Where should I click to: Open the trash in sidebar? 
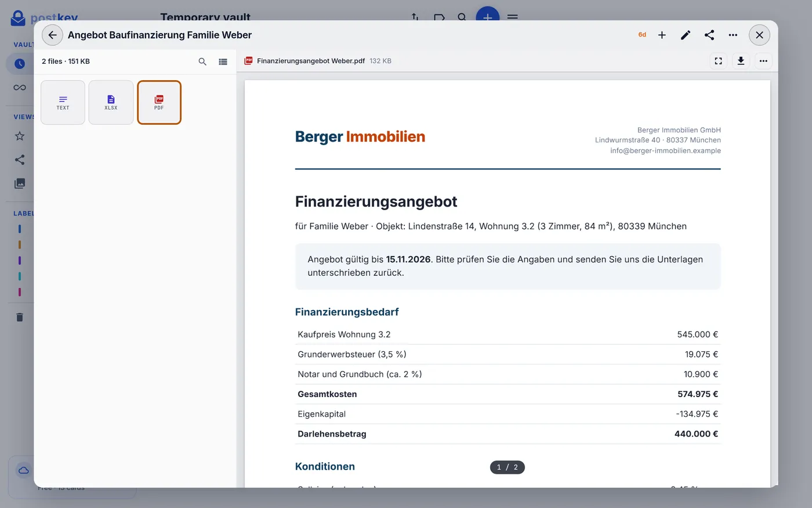pos(20,317)
